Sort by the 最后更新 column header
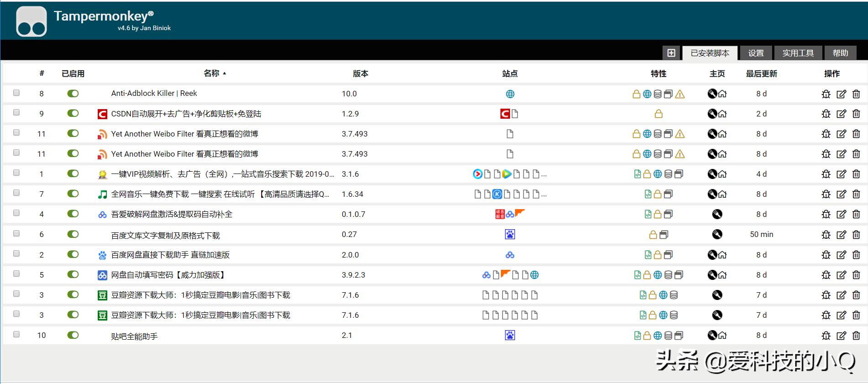This screenshot has height=384, width=868. coord(762,74)
